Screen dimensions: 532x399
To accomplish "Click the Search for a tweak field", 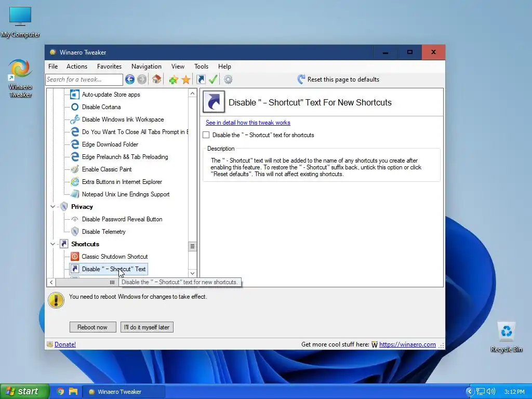I will click(x=84, y=79).
